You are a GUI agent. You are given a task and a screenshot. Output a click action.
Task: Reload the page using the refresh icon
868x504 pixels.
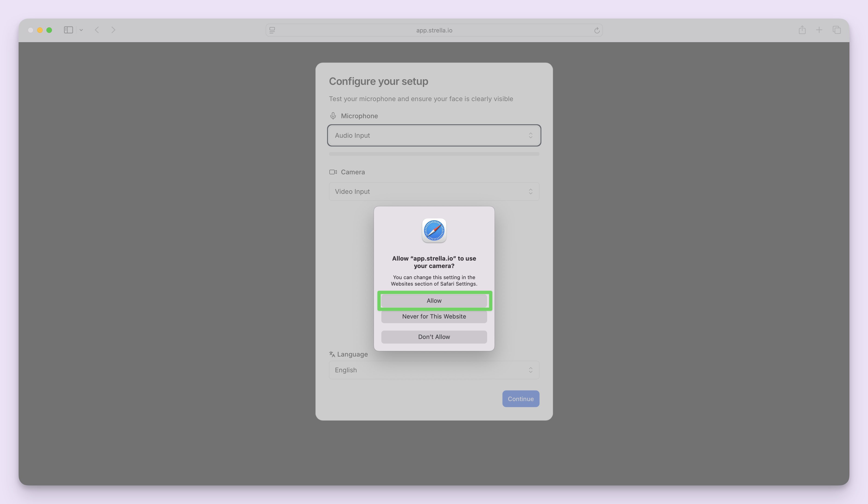click(x=597, y=30)
